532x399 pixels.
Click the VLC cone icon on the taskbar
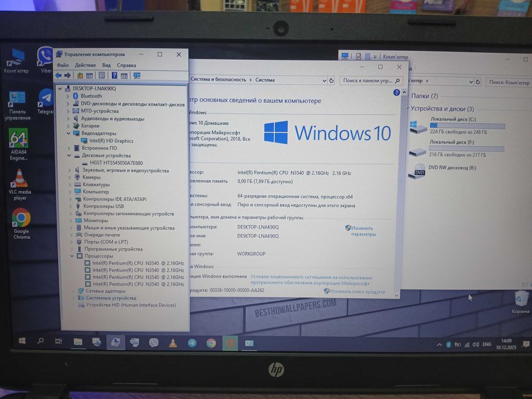[x=173, y=343]
